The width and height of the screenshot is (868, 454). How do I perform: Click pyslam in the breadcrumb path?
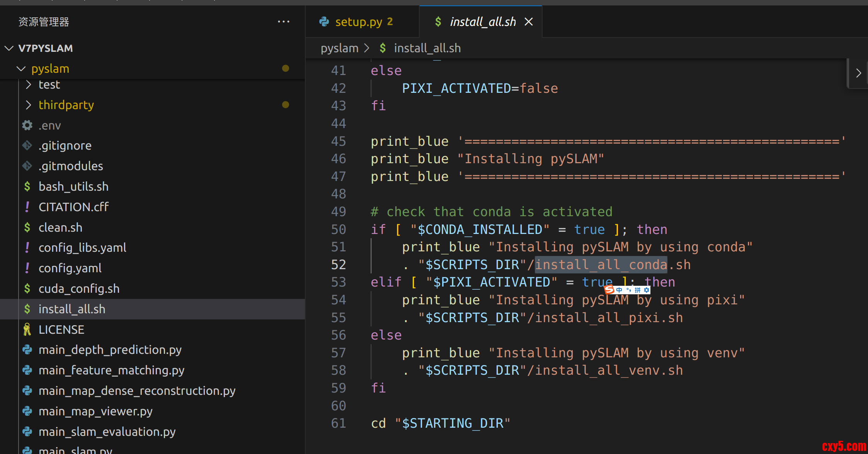(339, 48)
